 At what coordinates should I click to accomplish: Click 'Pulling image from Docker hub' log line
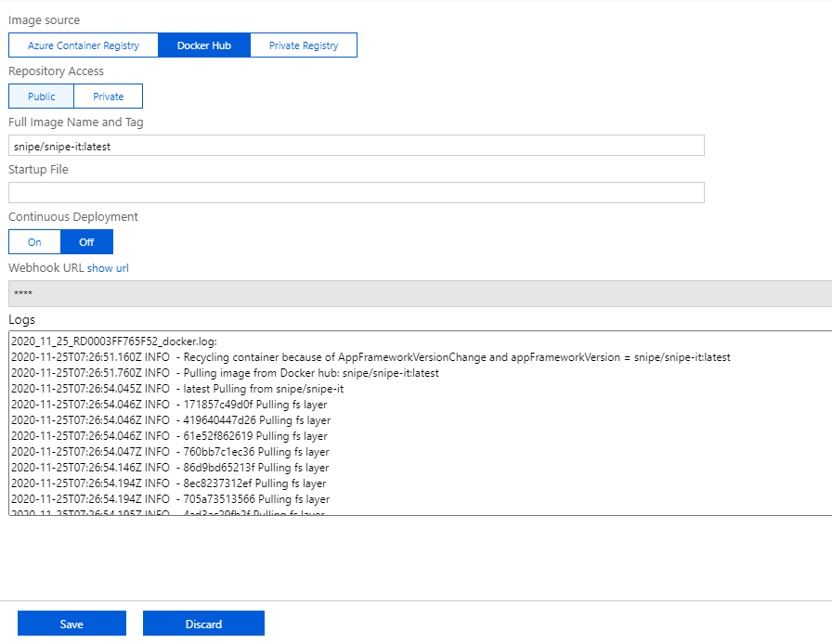(x=225, y=373)
